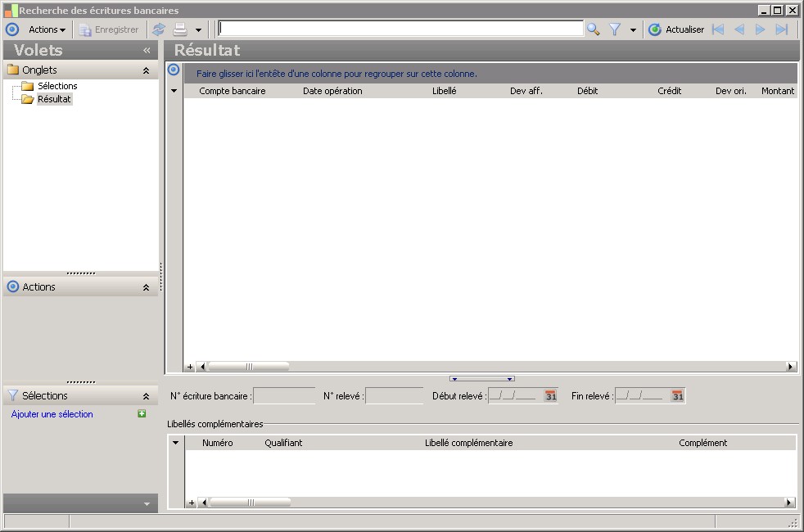
Task: Click Libellés complémentaires scroll left arrow
Action: 204,503
